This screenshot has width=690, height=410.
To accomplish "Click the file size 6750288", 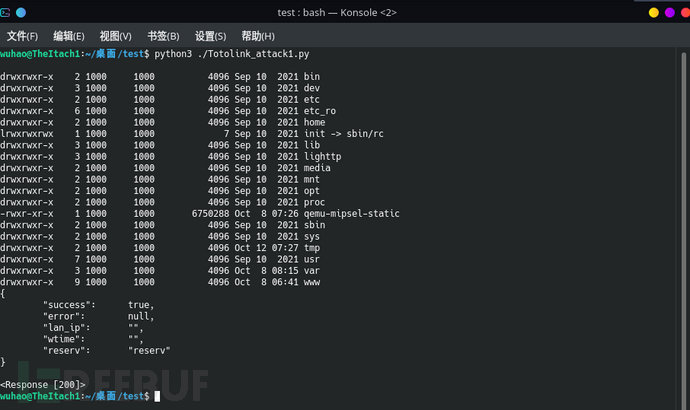I will click(x=210, y=214).
